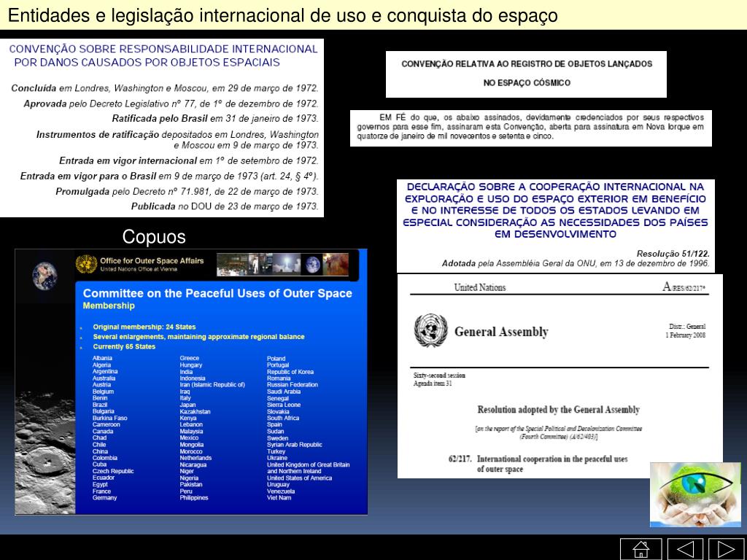747x560 pixels.
Task: Click the UN emblem beside General Assembly
Action: 430,330
